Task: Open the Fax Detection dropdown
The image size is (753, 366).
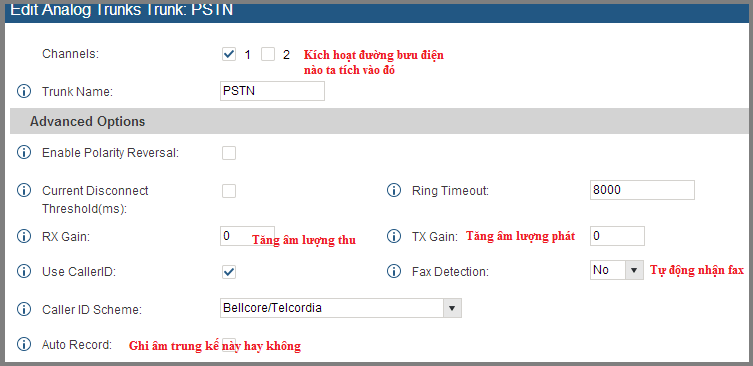Action: [617, 270]
